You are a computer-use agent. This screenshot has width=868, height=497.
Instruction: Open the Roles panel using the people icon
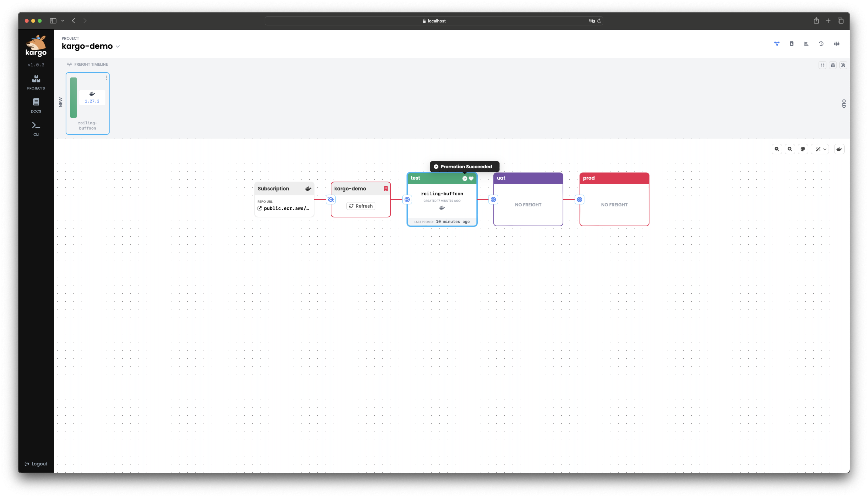[x=836, y=44]
